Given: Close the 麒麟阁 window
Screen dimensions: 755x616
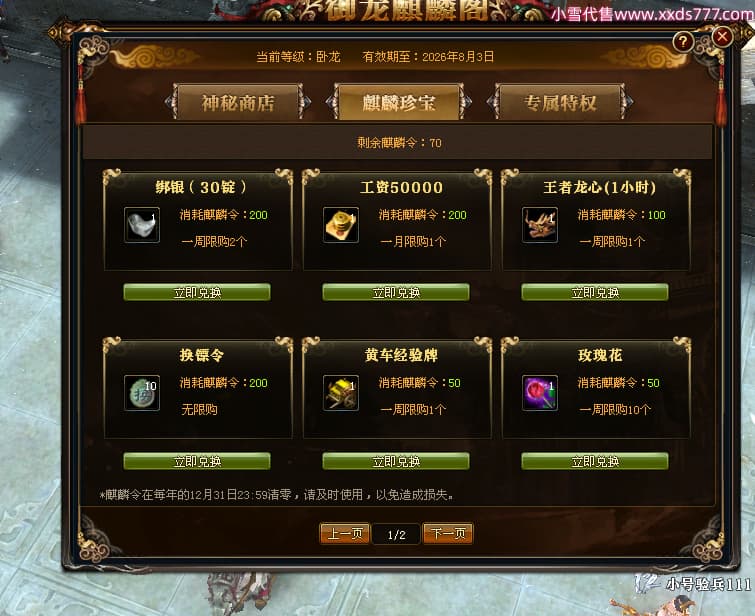Looking at the screenshot, I should point(722,37).
